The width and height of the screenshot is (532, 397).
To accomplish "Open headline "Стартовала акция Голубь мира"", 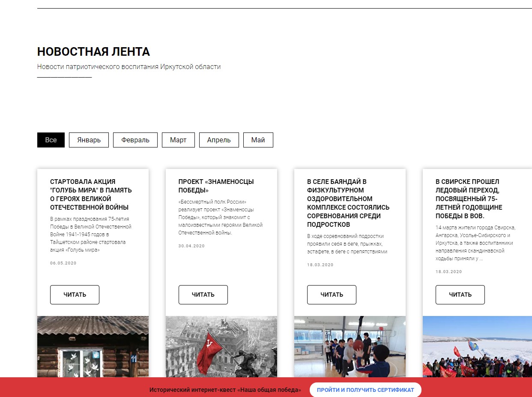I will tap(91, 195).
